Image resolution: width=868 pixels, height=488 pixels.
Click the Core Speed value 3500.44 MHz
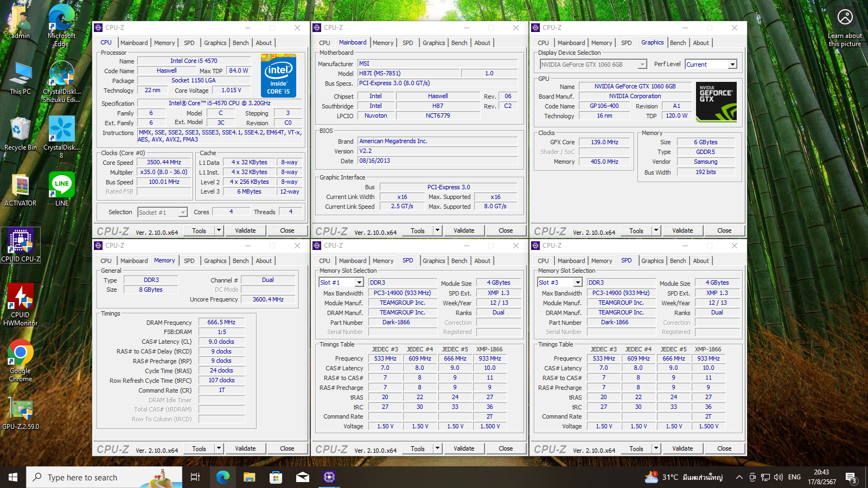(x=164, y=162)
